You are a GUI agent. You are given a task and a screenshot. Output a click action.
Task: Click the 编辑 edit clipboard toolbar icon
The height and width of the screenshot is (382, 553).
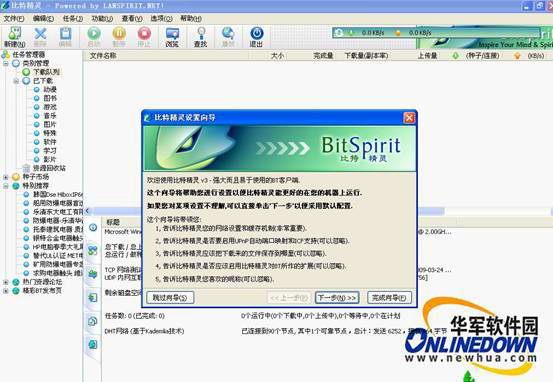65,34
